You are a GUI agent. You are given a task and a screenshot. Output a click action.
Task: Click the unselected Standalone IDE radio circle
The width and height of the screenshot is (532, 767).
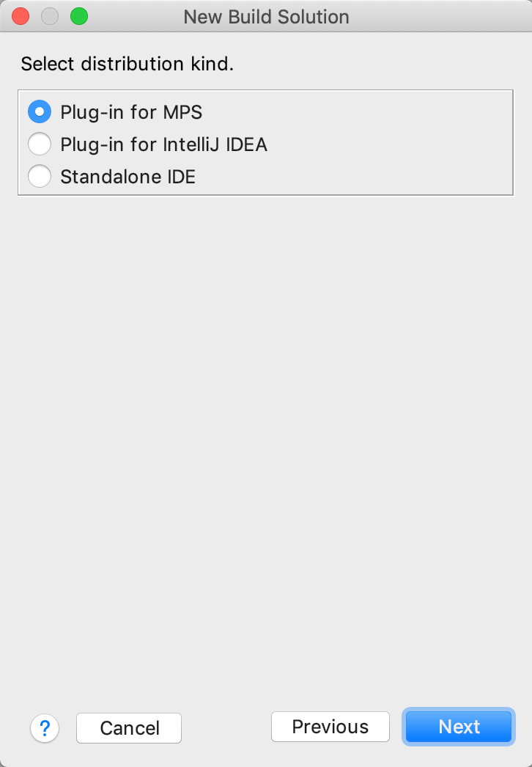(40, 176)
